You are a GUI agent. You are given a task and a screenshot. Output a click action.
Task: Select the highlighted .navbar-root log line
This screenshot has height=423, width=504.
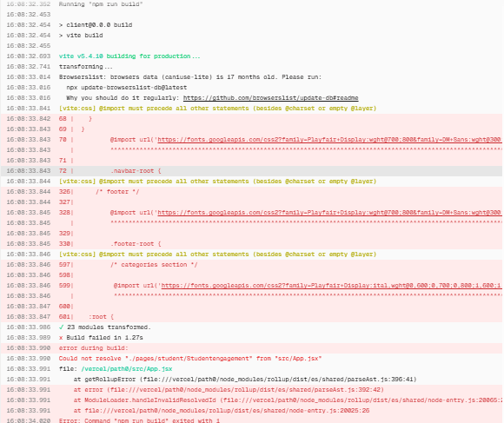click(252, 171)
